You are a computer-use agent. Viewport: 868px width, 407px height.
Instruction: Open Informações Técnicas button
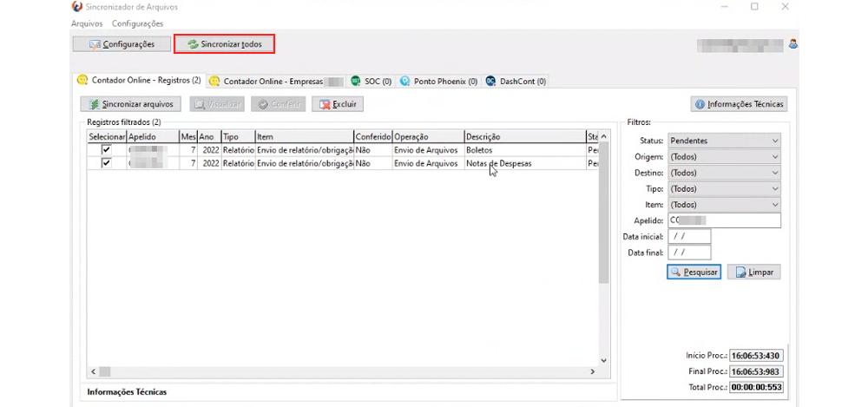click(739, 104)
